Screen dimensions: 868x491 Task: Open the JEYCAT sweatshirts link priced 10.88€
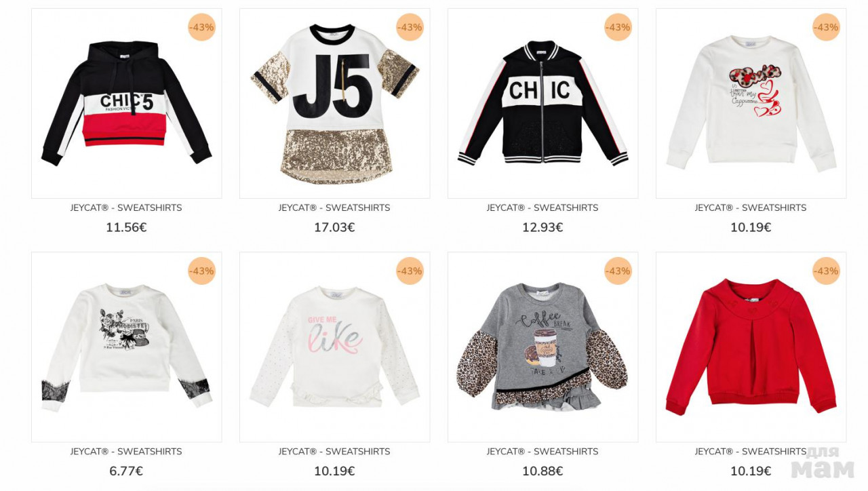click(542, 452)
